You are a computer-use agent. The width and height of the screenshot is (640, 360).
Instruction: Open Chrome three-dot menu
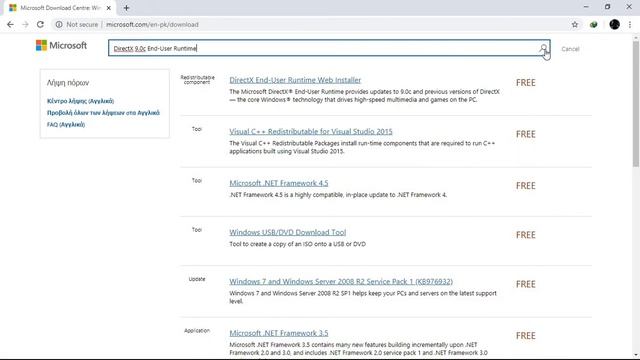point(630,24)
